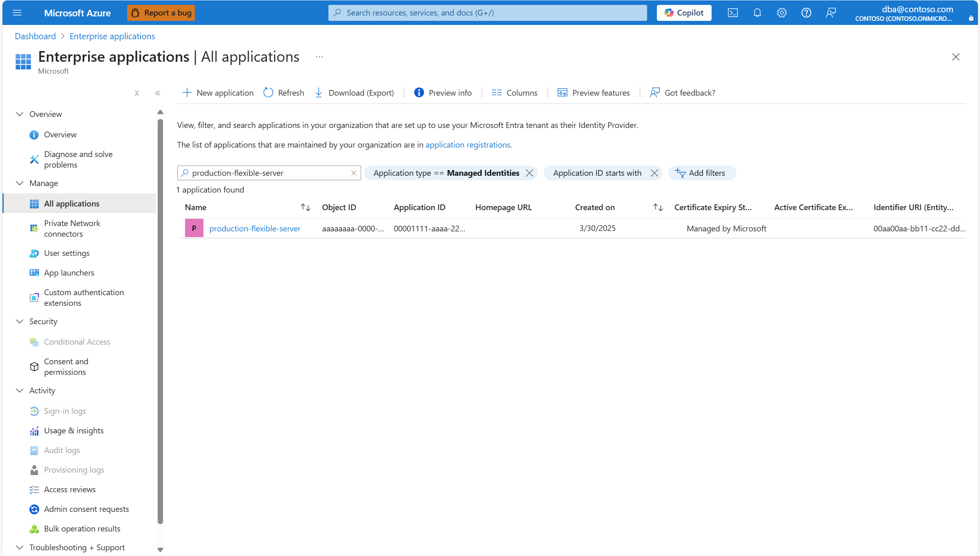
Task: Open Diagnose and solve problems
Action: click(x=78, y=159)
